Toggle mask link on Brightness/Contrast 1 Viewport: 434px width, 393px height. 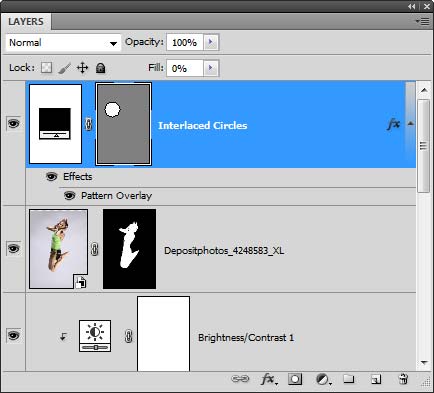pos(129,336)
